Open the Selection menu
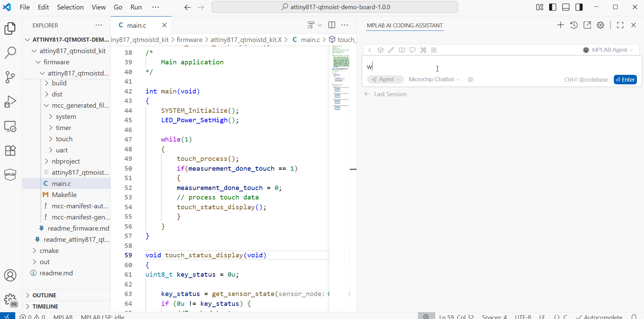This screenshot has height=319, width=644. point(70,7)
